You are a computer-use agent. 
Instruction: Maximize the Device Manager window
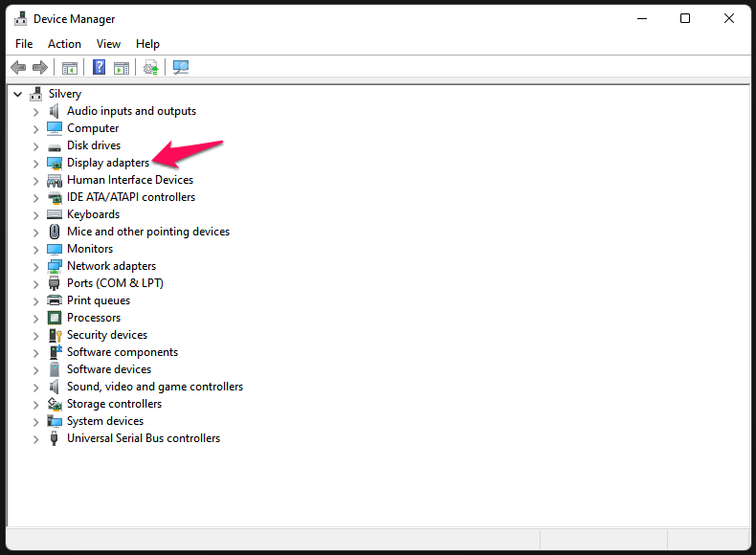coord(685,19)
